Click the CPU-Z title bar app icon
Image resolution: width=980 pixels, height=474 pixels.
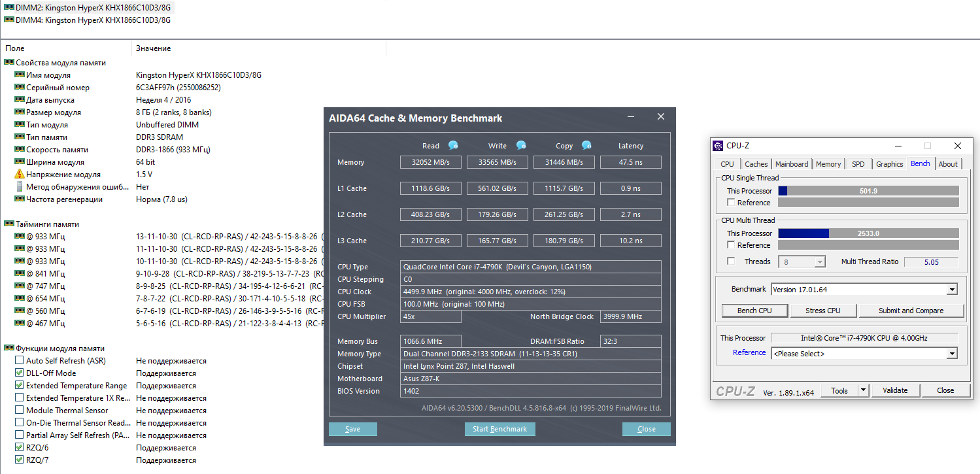point(718,146)
